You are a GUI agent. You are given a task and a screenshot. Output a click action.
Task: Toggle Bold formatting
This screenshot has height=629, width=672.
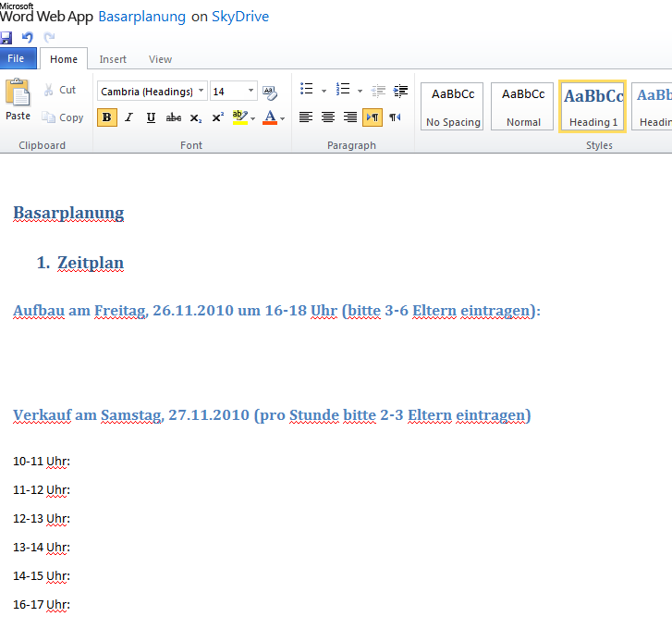[107, 117]
